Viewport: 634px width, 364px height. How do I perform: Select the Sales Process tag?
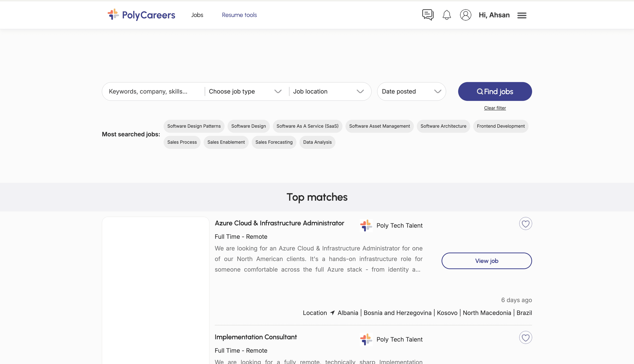coord(182,142)
